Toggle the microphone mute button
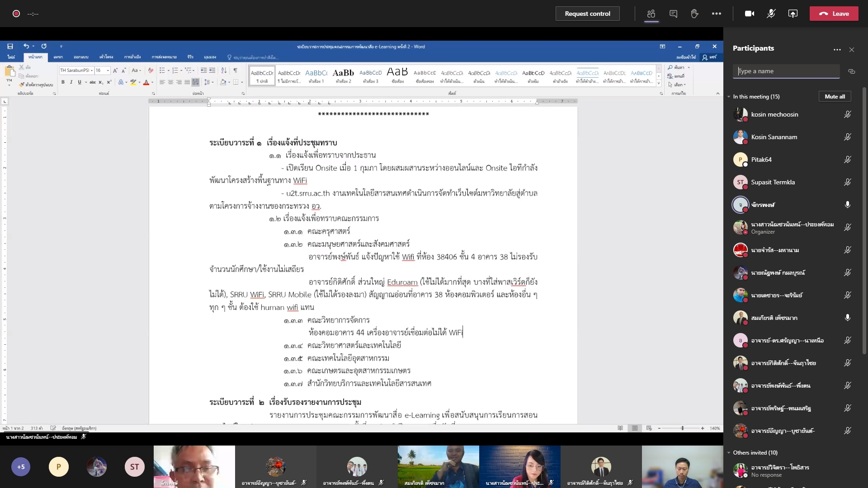This screenshot has width=868, height=488. [x=771, y=14]
